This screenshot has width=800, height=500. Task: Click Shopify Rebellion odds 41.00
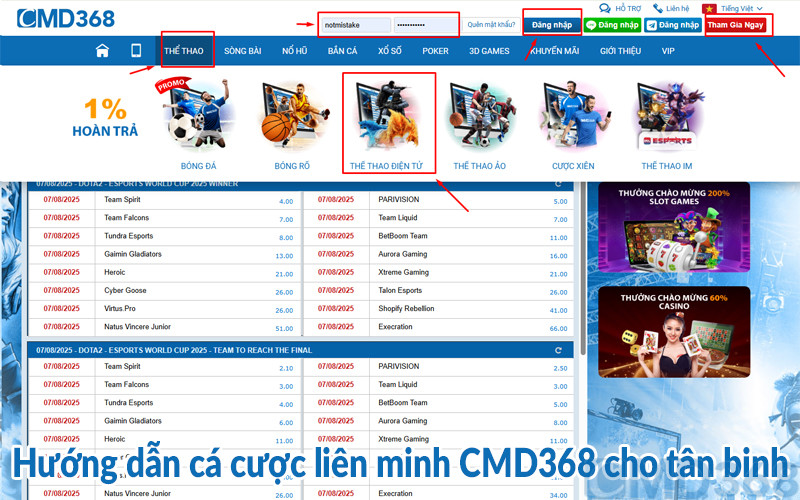click(x=559, y=310)
